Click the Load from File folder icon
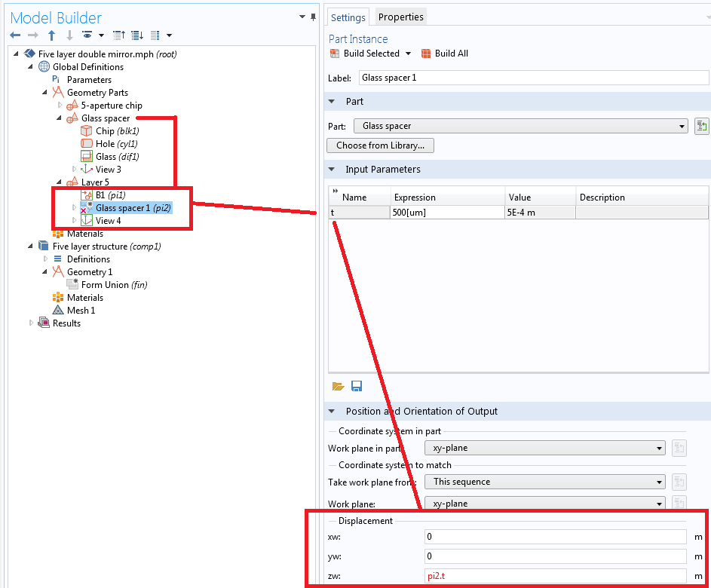This screenshot has height=588, width=711. coord(338,387)
